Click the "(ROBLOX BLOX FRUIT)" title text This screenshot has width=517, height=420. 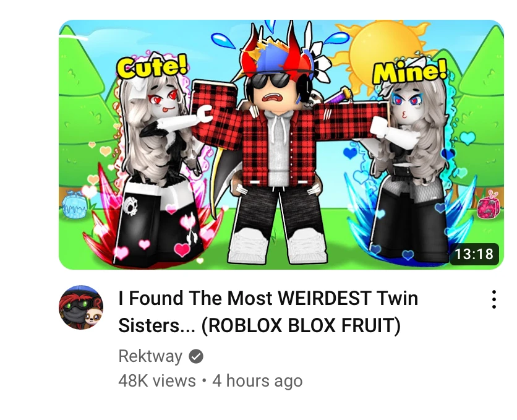pos(301,325)
